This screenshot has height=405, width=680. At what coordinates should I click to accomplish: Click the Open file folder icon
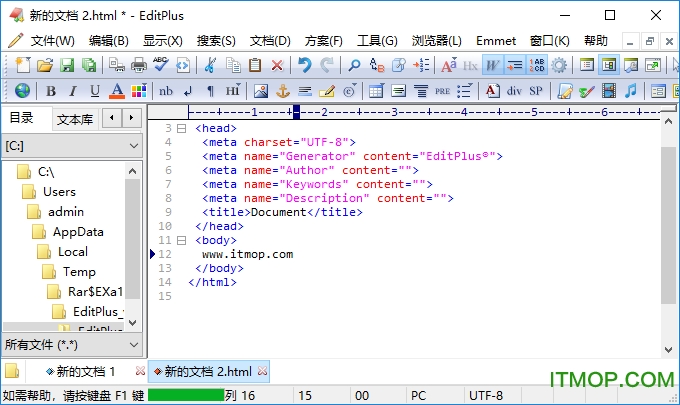(x=45, y=65)
